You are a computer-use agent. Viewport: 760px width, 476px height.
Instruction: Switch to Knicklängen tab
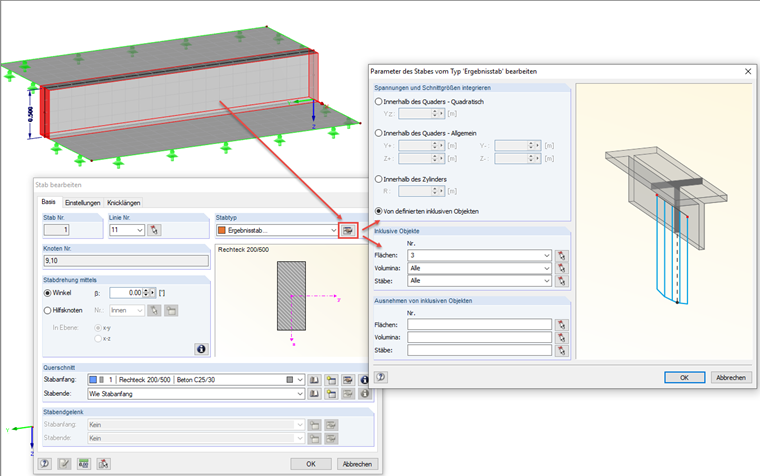click(124, 203)
